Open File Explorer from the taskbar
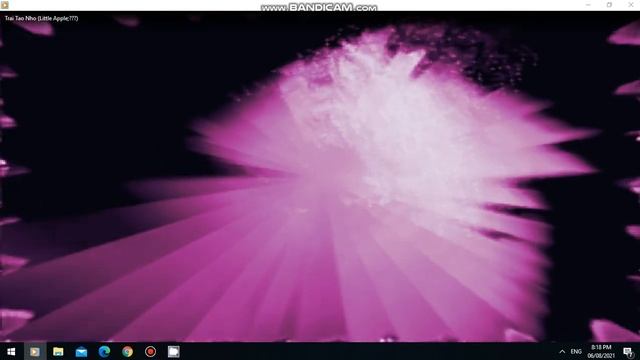Screen dimensions: 640x360 pyautogui.click(x=58, y=351)
